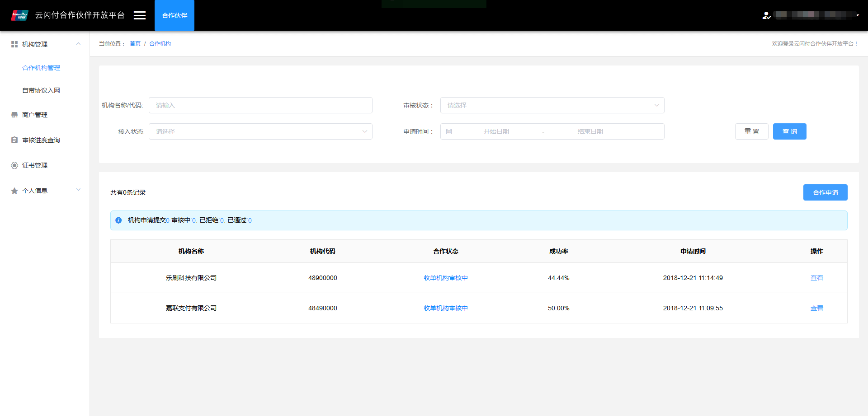Click institution code 48490000
Image resolution: width=868 pixels, height=416 pixels.
click(x=323, y=308)
